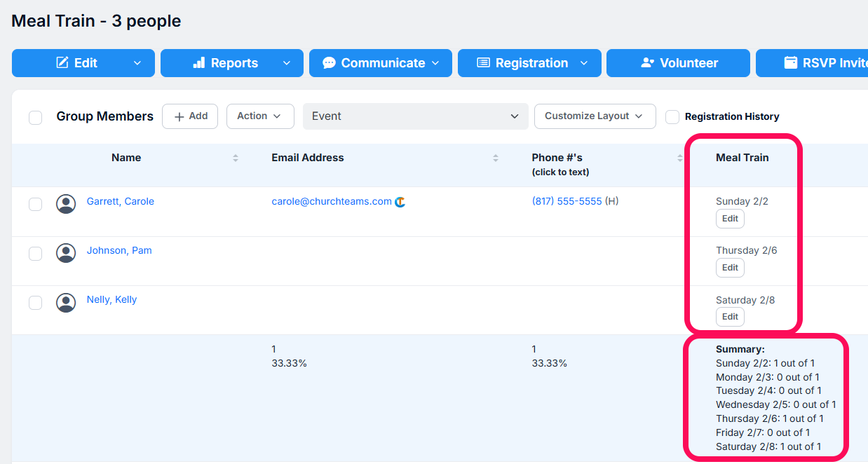This screenshot has height=464, width=868.
Task: Click the Communicate speech bubble icon
Action: (x=329, y=62)
